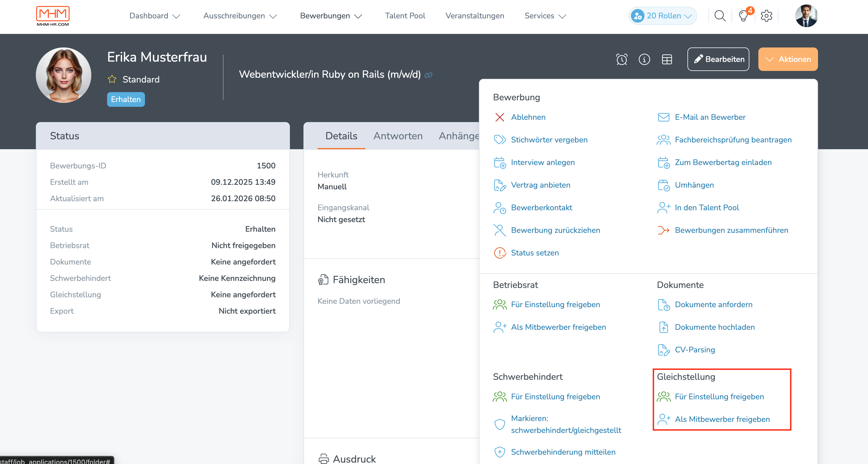Click the table view icon
This screenshot has width=868, height=464.
coord(667,59)
